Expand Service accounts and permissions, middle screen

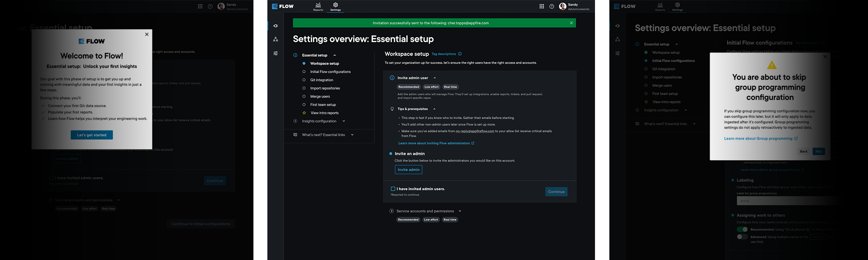click(460, 211)
